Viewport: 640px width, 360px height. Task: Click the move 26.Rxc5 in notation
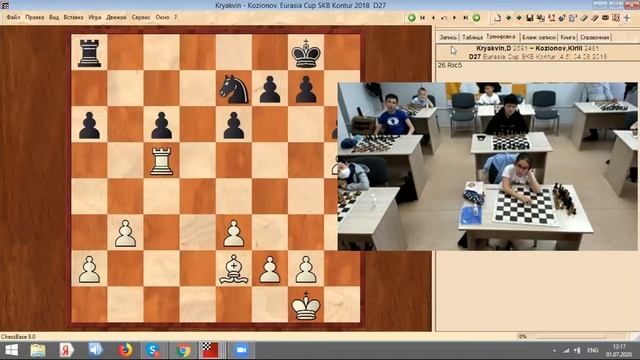(449, 65)
